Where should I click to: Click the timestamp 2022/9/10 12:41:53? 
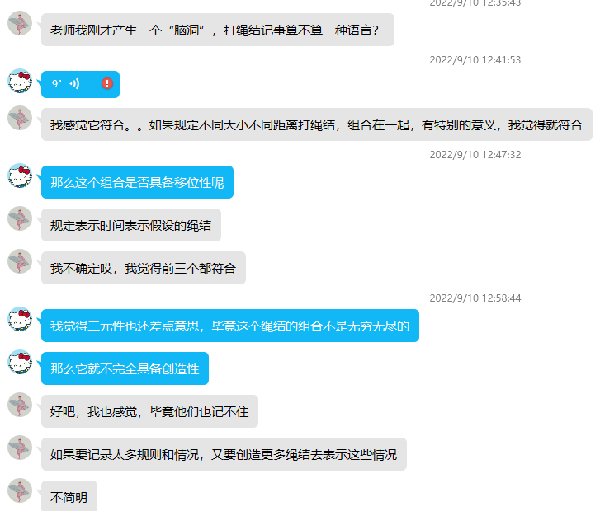tap(475, 59)
